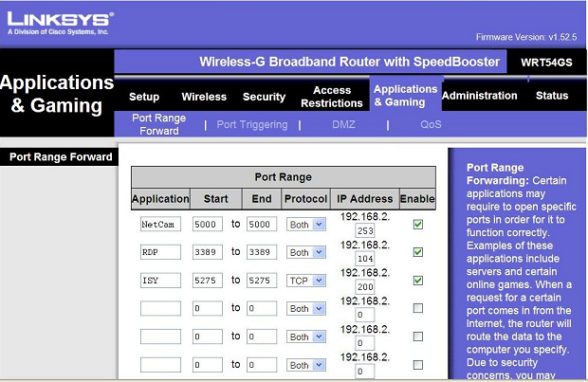Open protocol dropdown in fourth row
The height and width of the screenshot is (382, 588).
[x=306, y=308]
